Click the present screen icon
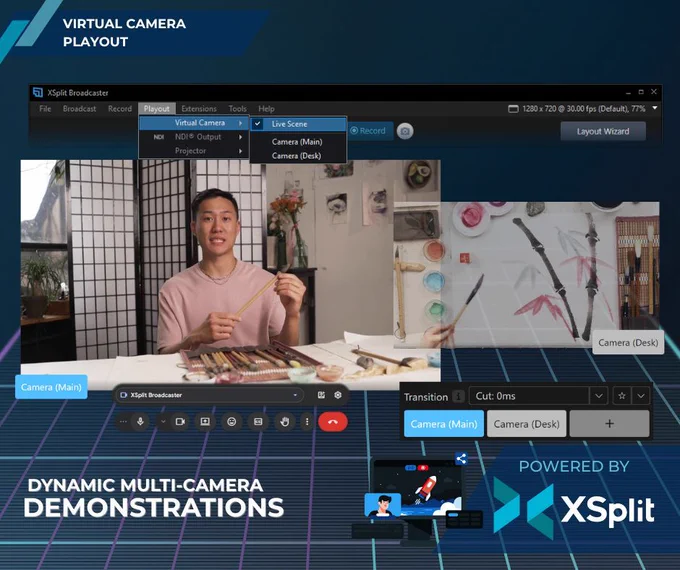Viewport: 680px width, 570px height. pos(205,422)
